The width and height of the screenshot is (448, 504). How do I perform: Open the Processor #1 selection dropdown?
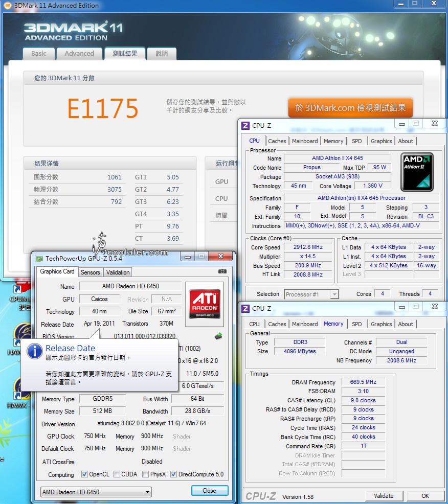tap(311, 294)
